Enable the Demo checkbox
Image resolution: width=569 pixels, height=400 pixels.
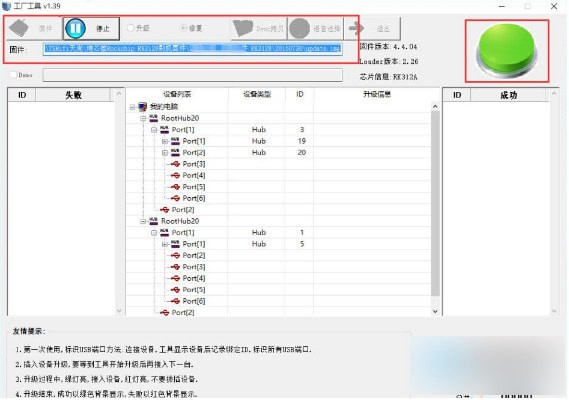click(x=13, y=75)
